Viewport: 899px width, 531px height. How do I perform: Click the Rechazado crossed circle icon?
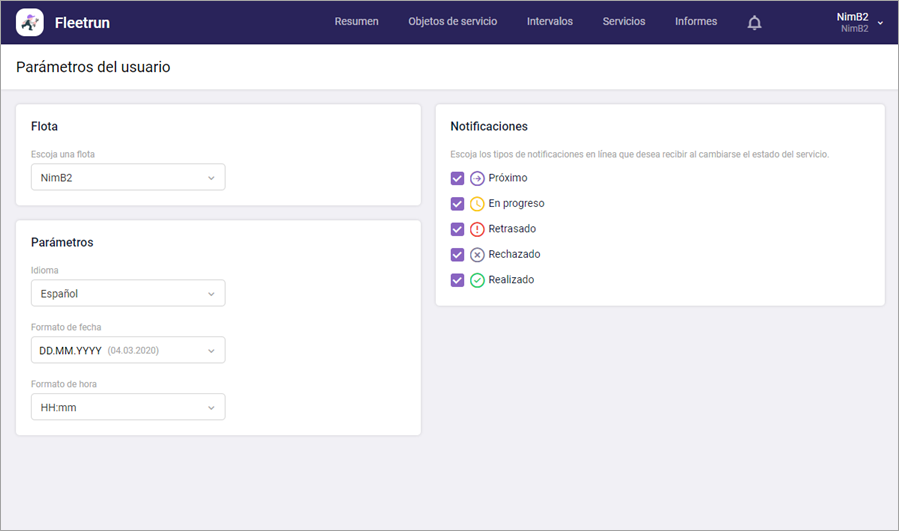[477, 255]
